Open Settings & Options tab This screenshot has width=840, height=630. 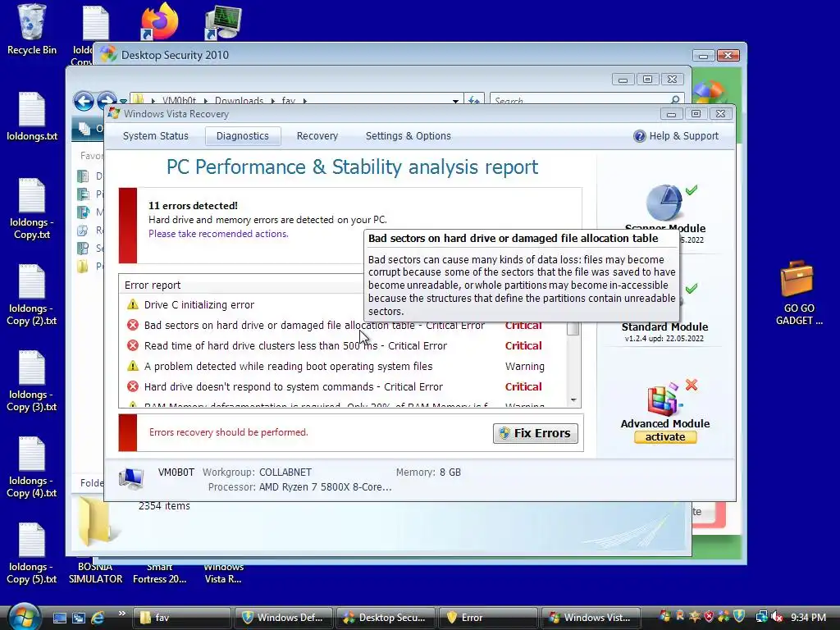point(409,136)
